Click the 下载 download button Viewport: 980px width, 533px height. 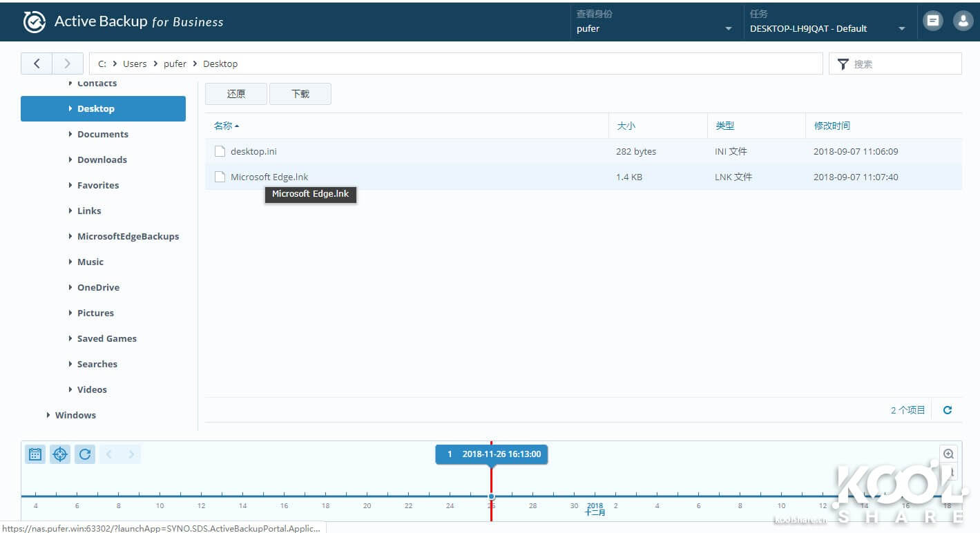300,94
